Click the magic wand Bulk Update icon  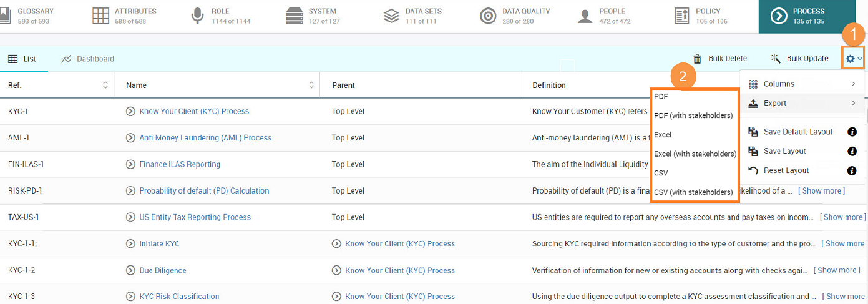point(776,59)
